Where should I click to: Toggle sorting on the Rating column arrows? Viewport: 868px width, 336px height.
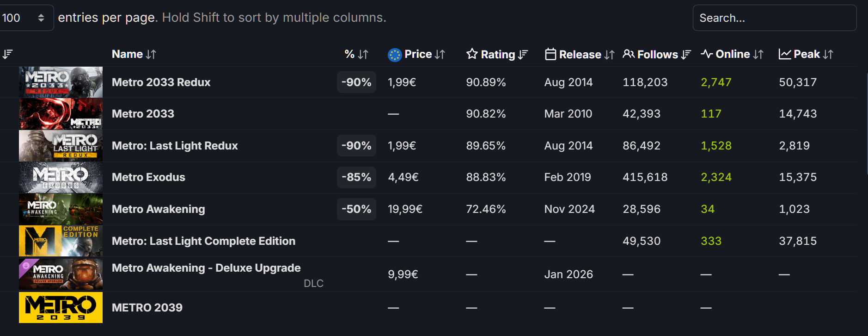pyautogui.click(x=523, y=55)
